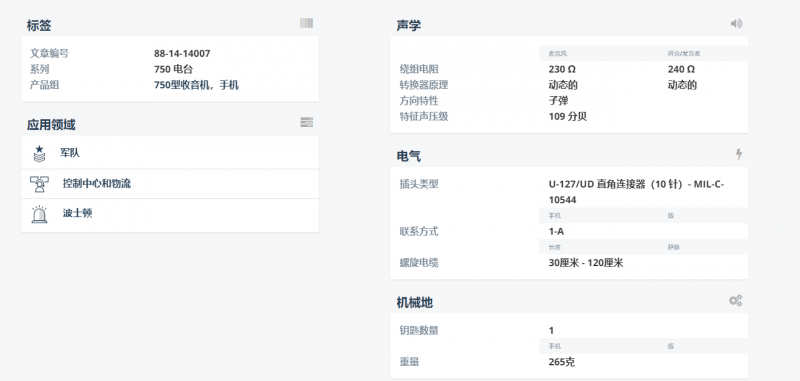This screenshot has width=800, height=381.
Task: Click the 方向特性 label
Action: 419,101
